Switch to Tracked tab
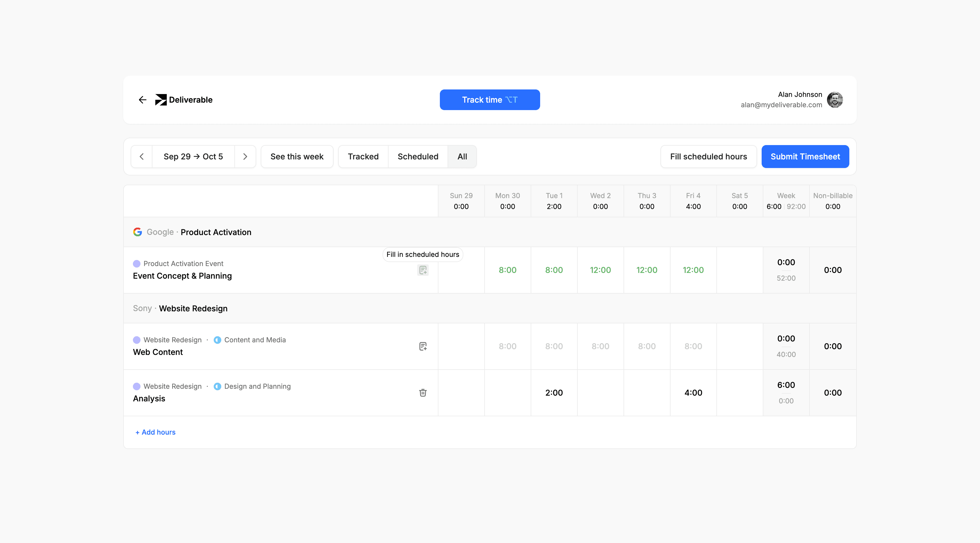This screenshot has height=543, width=980. click(363, 157)
